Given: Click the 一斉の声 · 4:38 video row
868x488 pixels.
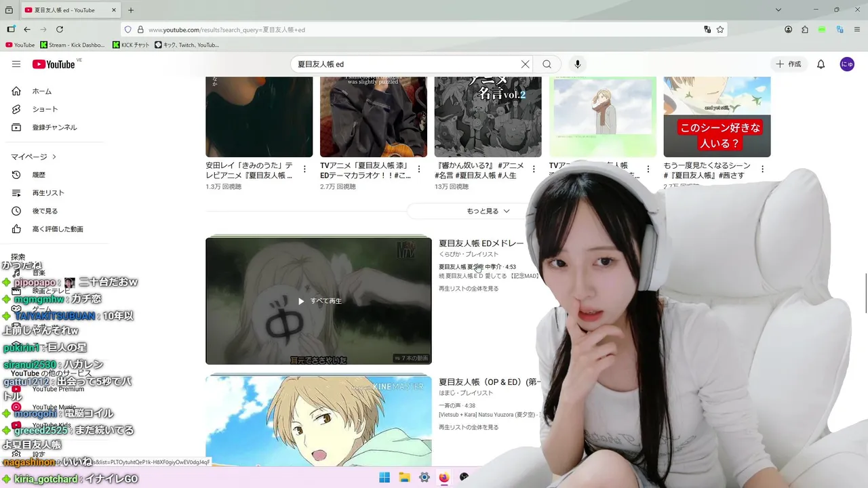Looking at the screenshot, I should (x=457, y=406).
